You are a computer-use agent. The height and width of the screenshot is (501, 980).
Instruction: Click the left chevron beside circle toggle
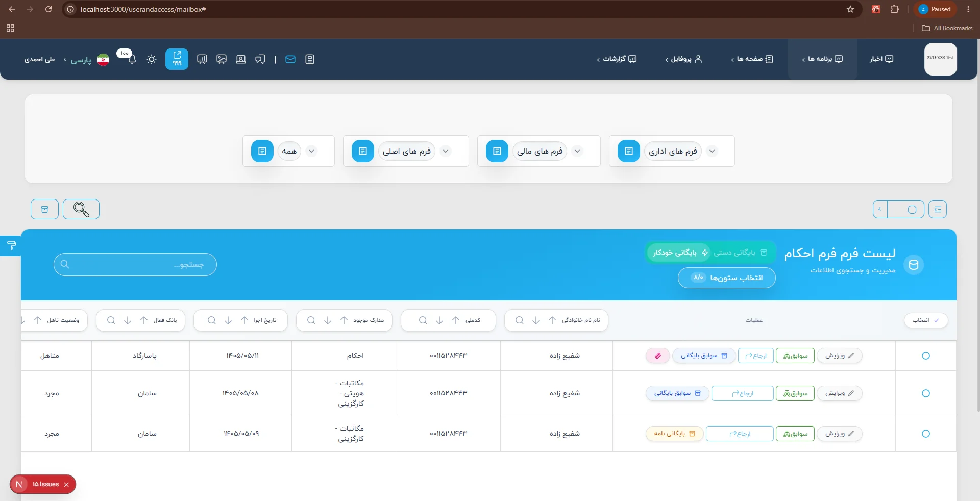point(880,209)
